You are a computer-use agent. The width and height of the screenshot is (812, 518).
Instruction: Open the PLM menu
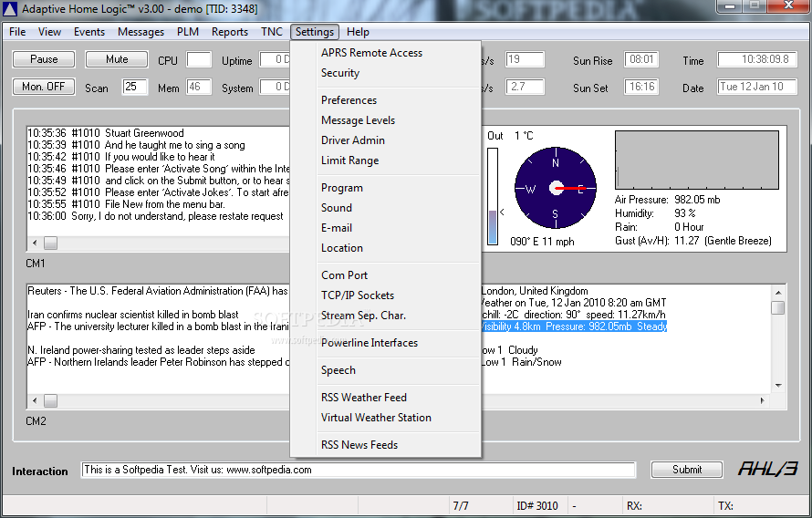[187, 32]
